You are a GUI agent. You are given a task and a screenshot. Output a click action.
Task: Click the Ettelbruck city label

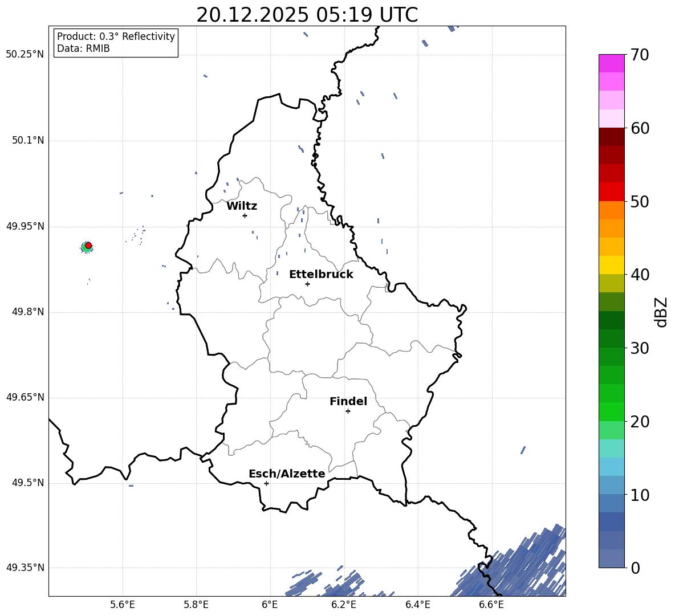click(x=321, y=275)
